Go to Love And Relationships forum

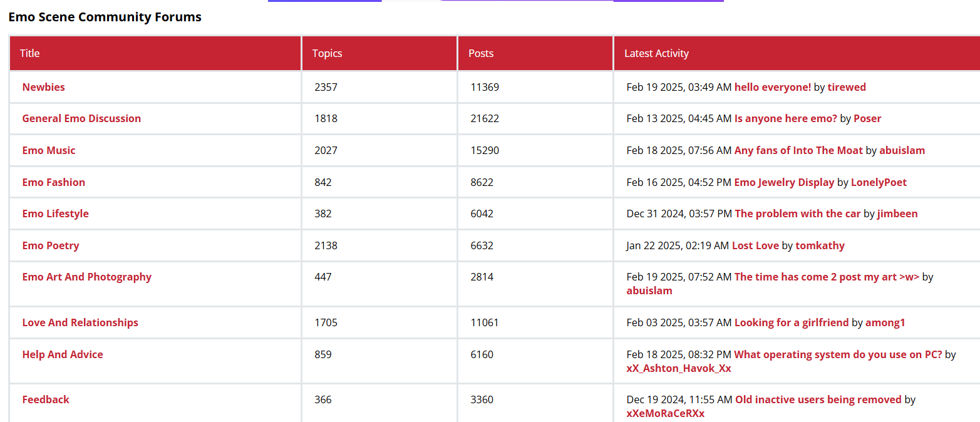coord(80,322)
